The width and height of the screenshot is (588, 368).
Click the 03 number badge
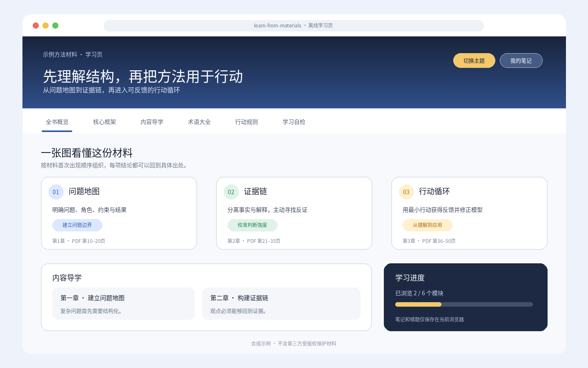coord(406,192)
